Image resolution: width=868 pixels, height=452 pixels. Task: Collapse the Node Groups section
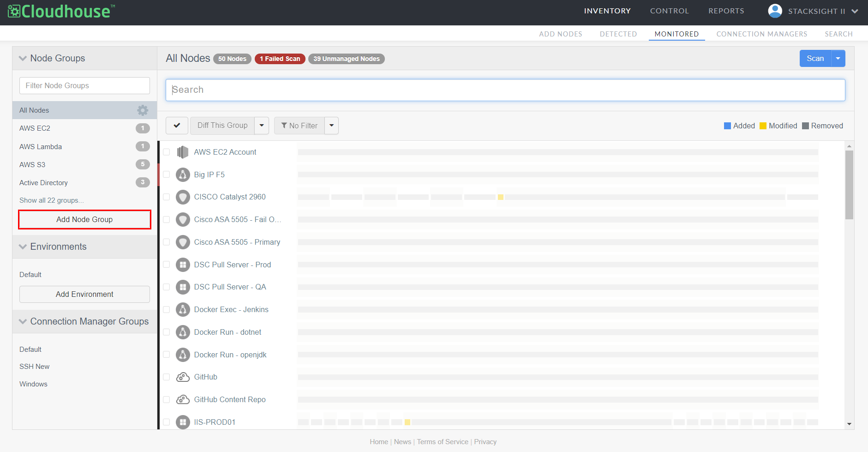(23, 58)
